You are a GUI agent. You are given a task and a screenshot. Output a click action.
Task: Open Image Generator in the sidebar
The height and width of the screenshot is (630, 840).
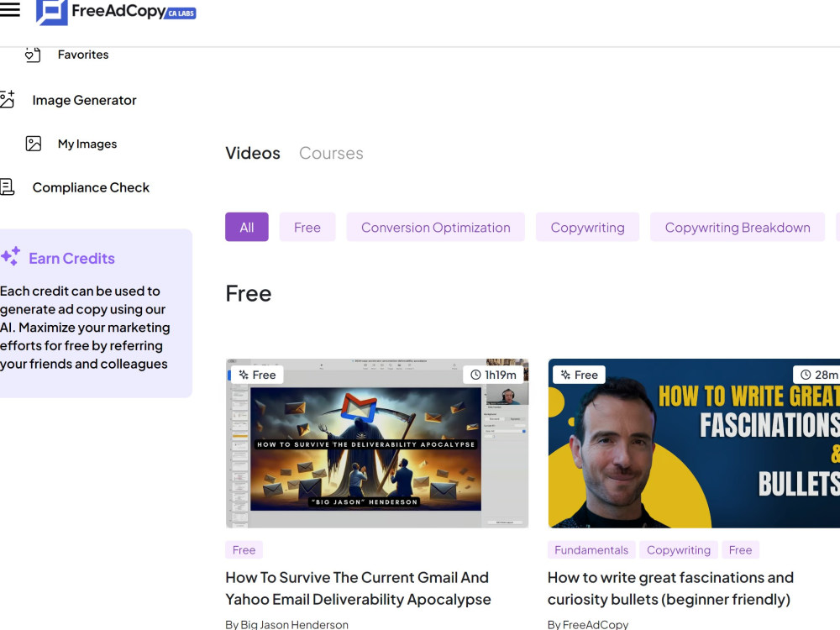click(x=84, y=100)
